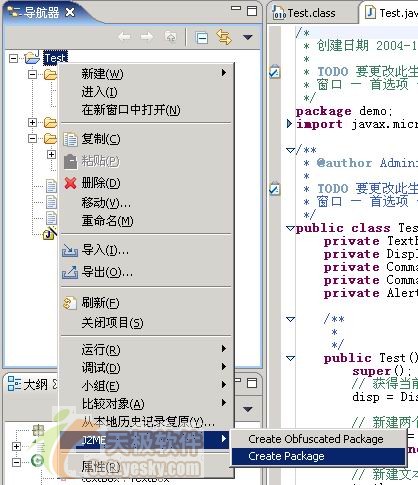Maximize the outline panel
The width and height of the screenshot is (418, 485).
(252, 383)
